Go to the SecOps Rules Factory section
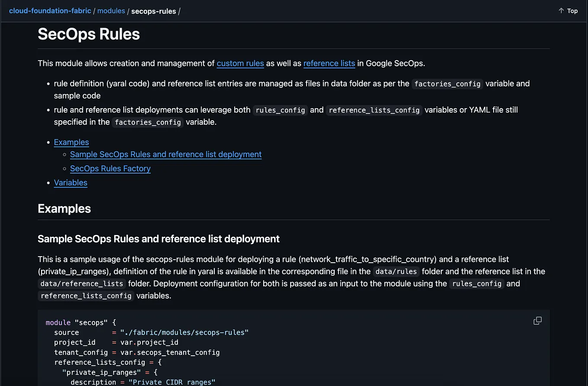588x386 pixels. point(110,168)
